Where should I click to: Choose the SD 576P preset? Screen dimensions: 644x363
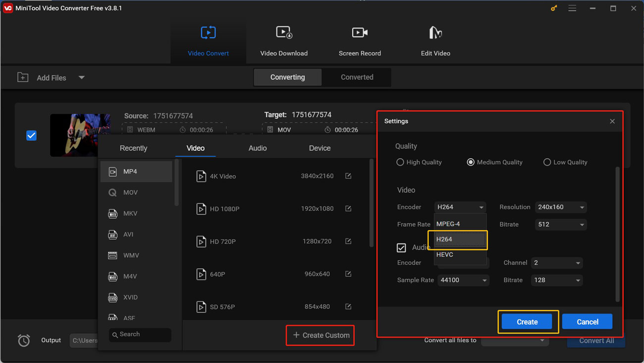click(x=275, y=307)
